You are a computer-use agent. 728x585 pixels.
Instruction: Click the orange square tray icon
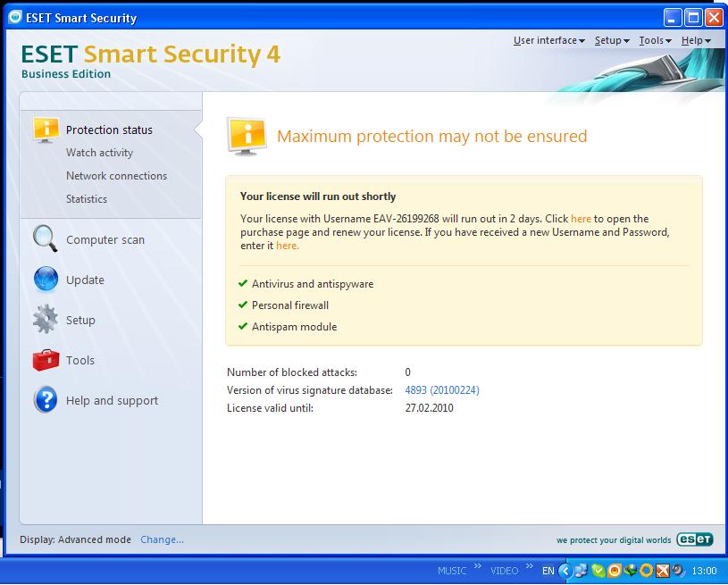click(x=614, y=570)
